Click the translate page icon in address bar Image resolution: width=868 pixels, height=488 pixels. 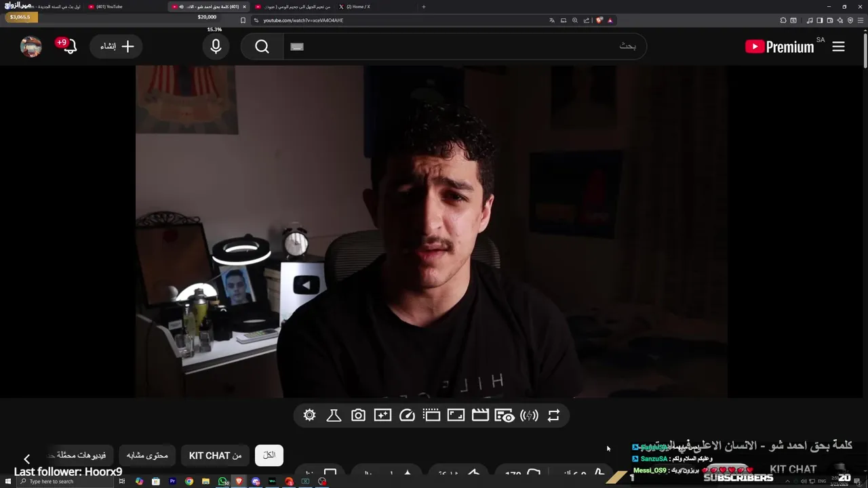[552, 20]
